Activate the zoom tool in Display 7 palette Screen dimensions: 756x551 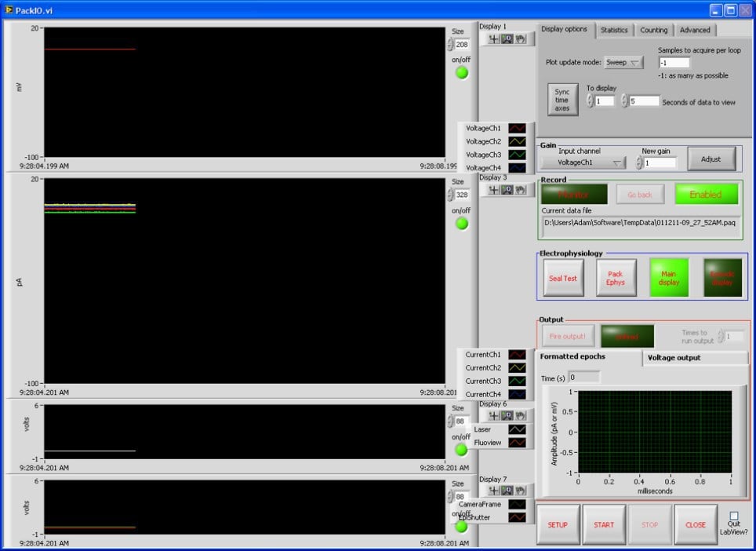(x=507, y=491)
